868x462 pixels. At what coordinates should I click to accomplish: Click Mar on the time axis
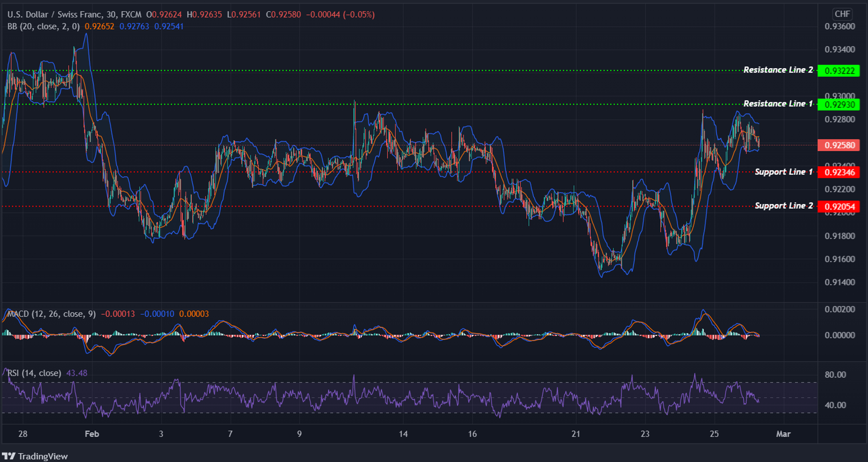784,434
